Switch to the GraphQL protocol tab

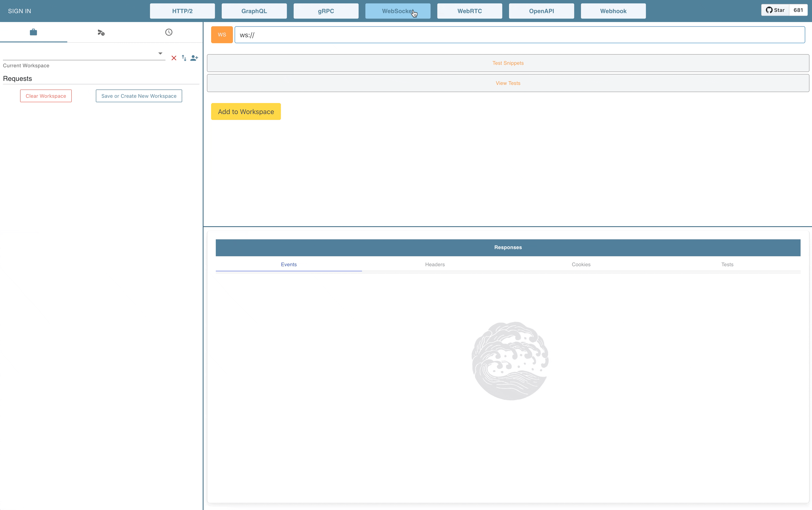click(254, 11)
